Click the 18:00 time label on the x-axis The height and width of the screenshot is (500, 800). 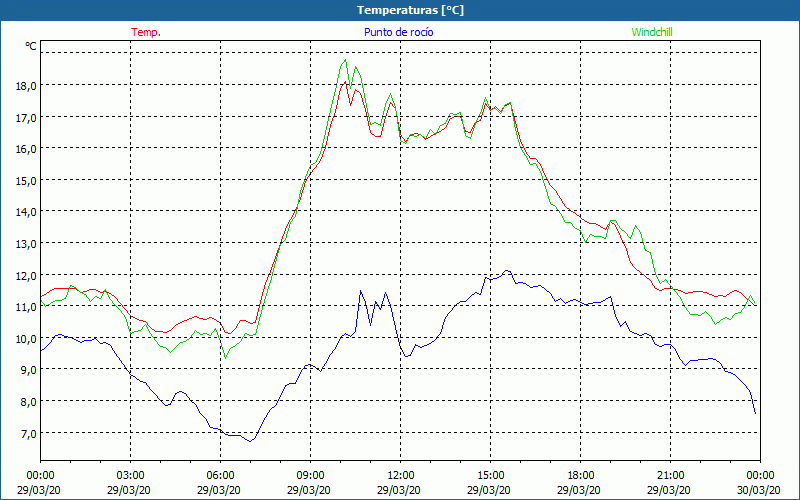pyautogui.click(x=580, y=476)
